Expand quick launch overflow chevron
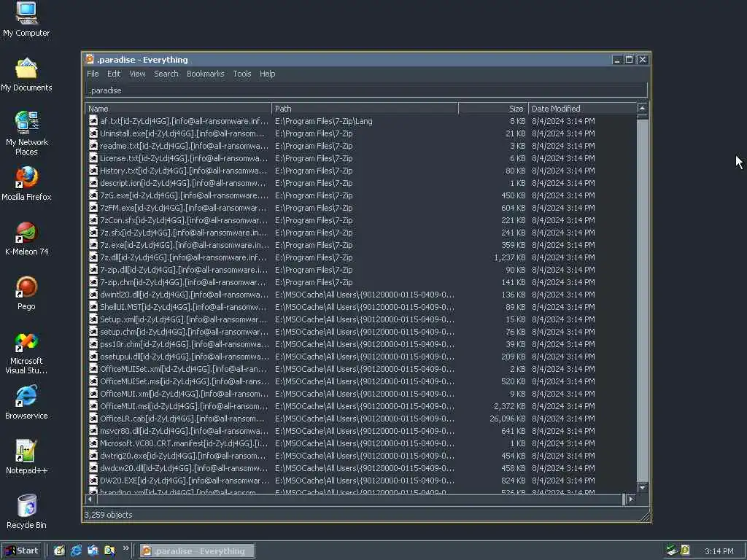This screenshot has height=560, width=747. point(125,548)
